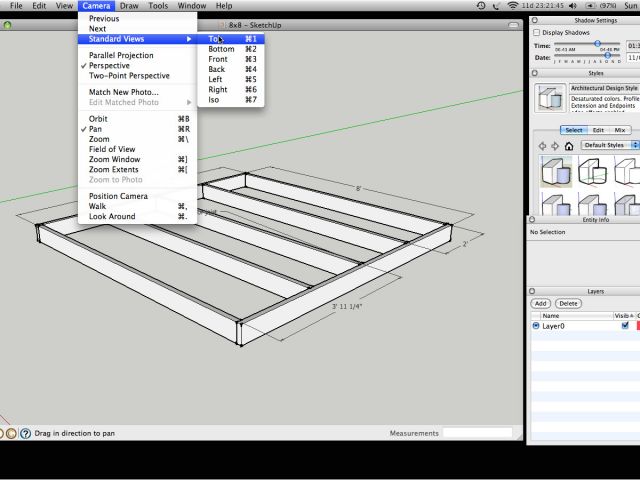Click the volume icon in menu bar
Viewport: 640px width, 480px height.
tap(571, 6)
